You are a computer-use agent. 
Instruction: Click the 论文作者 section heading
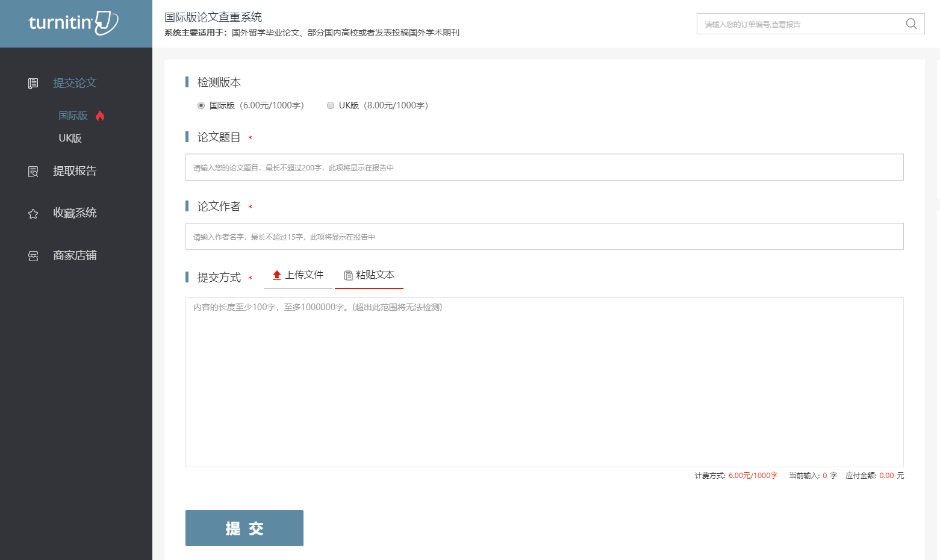(219, 207)
